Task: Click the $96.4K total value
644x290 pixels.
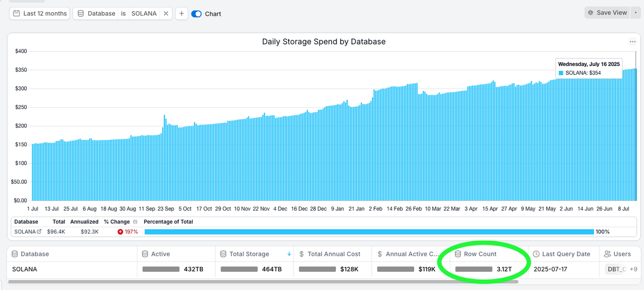Action: coord(56,232)
